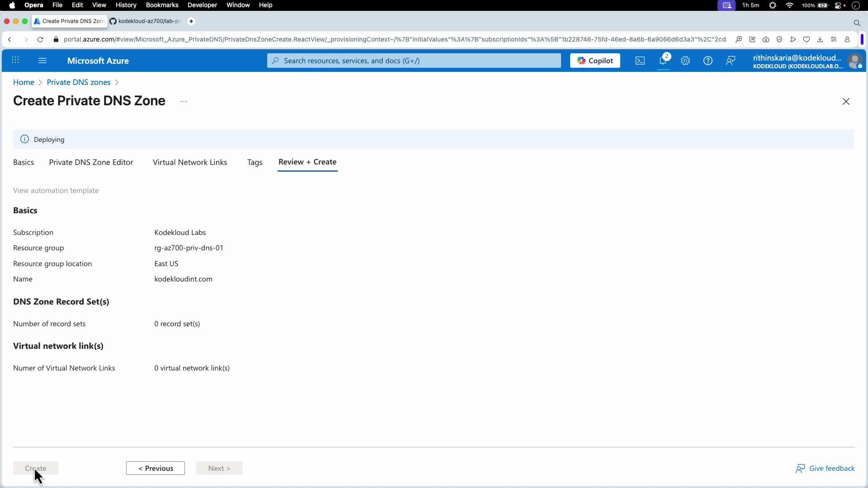Screen dimensions: 868x488
Task: Open the Bookmarks menu
Action: (162, 5)
